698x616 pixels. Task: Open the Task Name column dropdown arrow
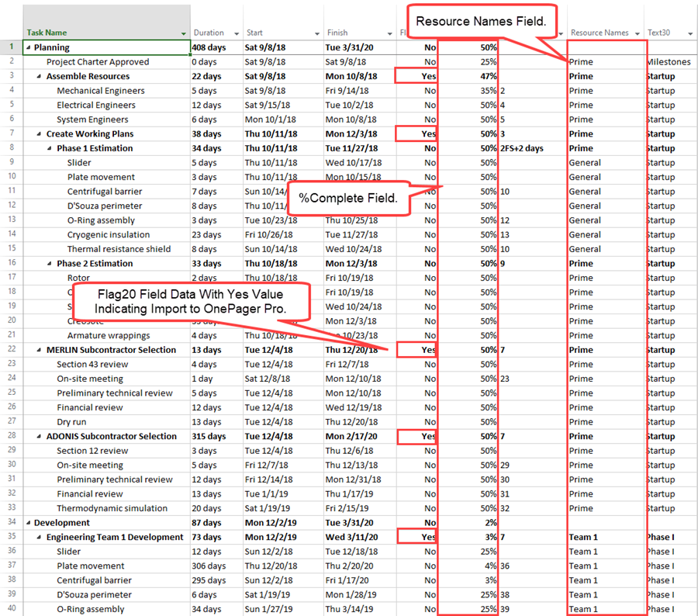[184, 33]
